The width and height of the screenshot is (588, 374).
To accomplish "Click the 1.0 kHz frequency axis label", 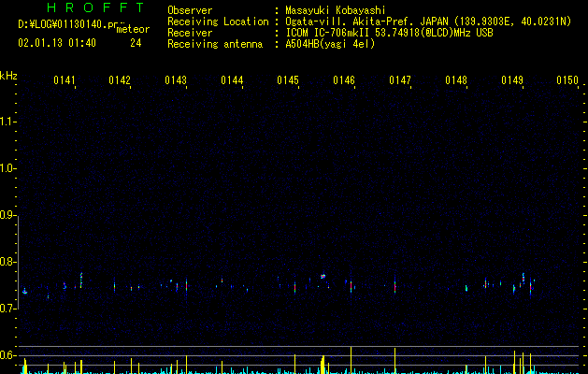I will [x=8, y=168].
